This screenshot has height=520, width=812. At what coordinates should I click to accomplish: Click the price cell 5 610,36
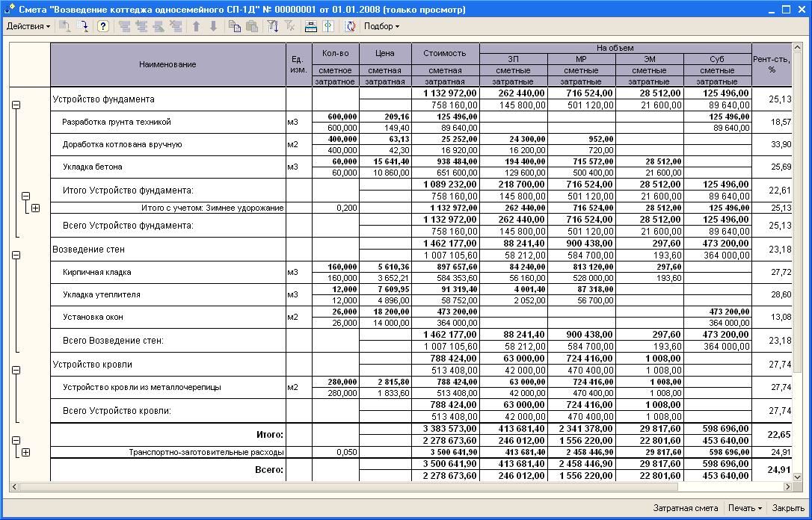tap(385, 267)
